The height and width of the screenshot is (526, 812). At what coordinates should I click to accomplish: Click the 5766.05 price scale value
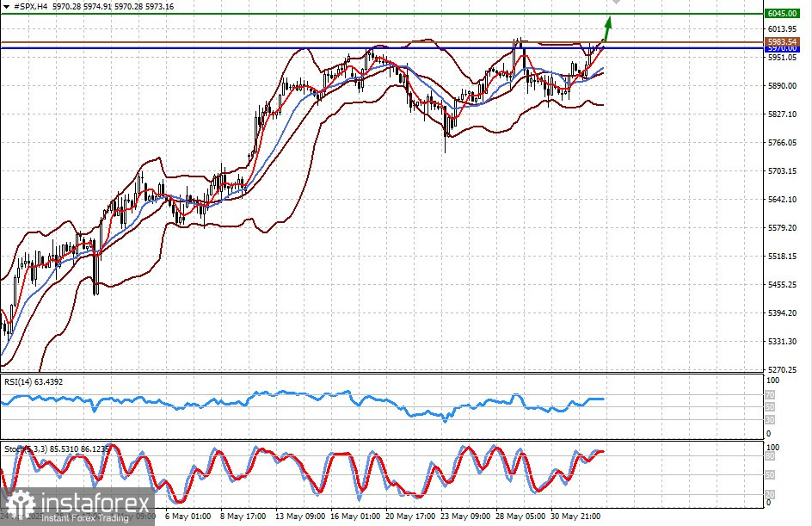[x=782, y=143]
